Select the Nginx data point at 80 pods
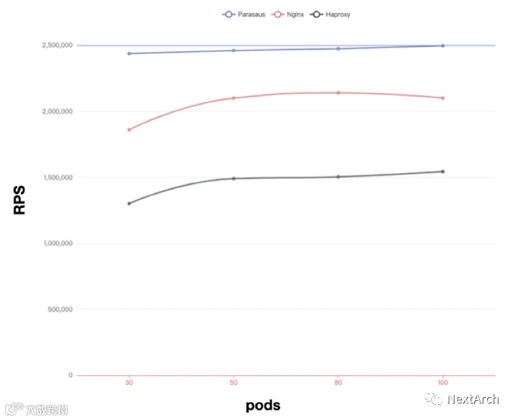516x420 pixels. tap(338, 93)
